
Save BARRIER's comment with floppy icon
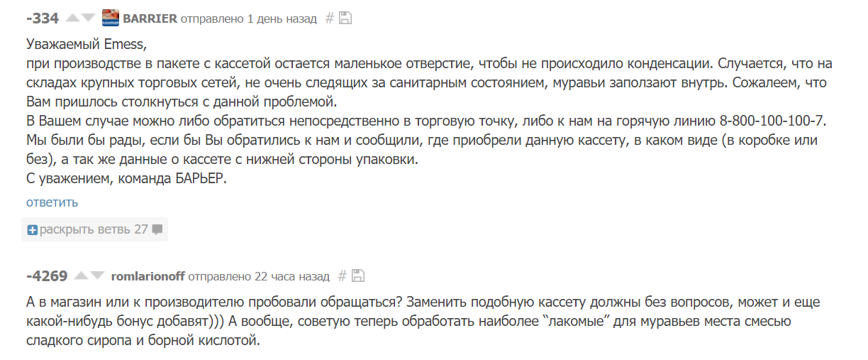tap(345, 18)
